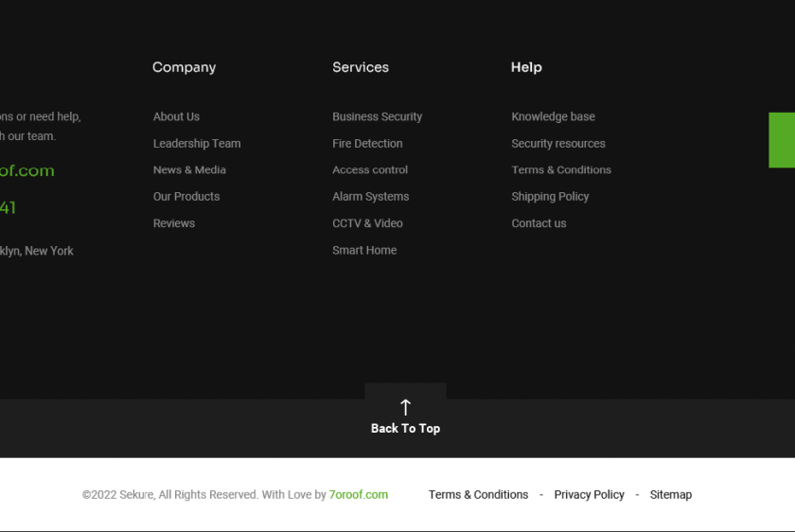Screen dimensions: 795x532
Task: Open the Smart Home link
Action: (x=364, y=250)
